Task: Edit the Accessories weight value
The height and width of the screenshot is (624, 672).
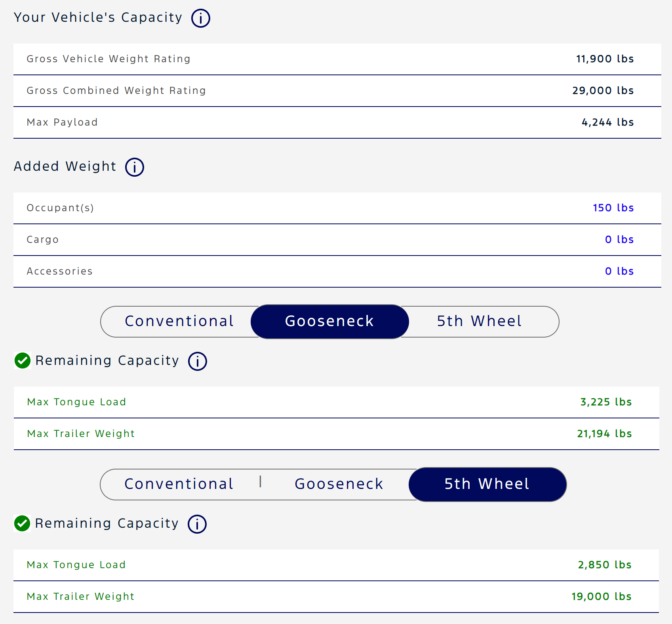Action: (619, 271)
